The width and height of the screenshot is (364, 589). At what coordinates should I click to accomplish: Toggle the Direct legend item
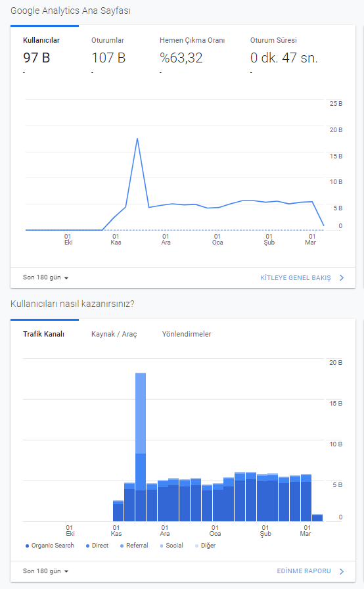click(97, 546)
